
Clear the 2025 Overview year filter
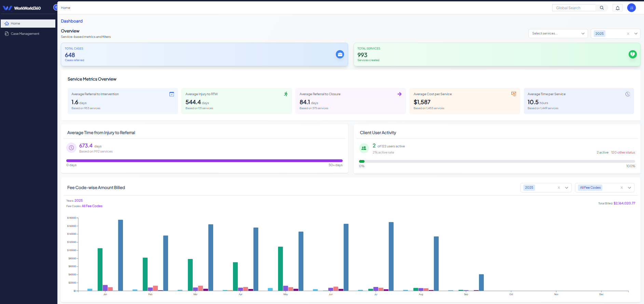pyautogui.click(x=628, y=33)
